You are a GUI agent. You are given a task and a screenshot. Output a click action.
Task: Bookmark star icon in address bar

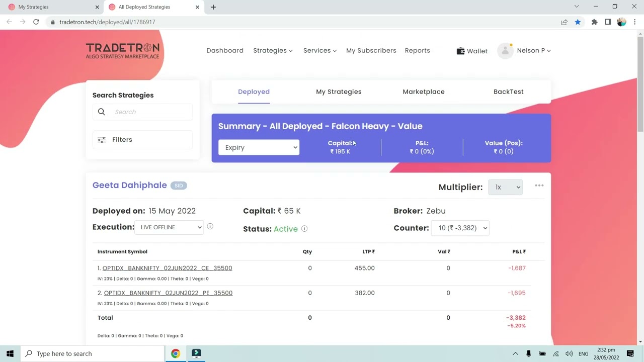click(x=578, y=22)
